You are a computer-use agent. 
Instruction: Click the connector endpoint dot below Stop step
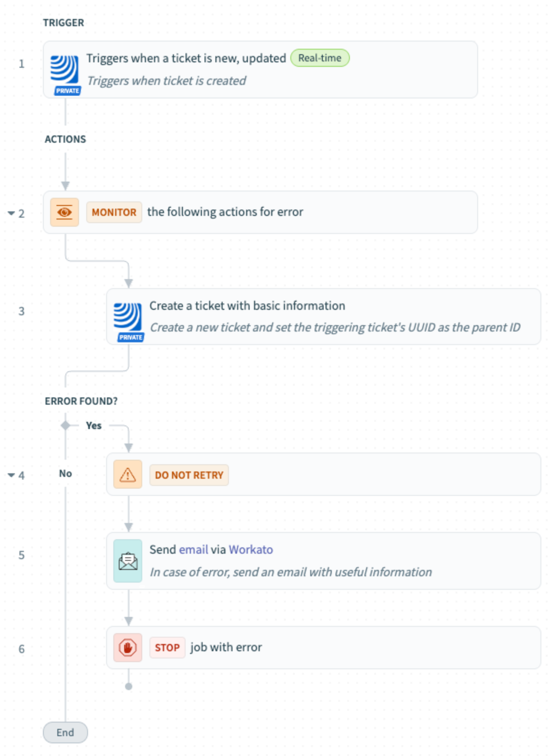(129, 686)
